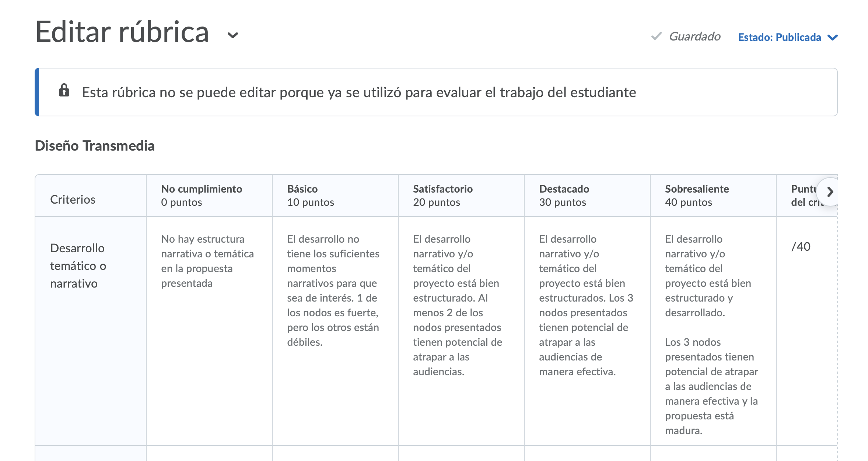Viewport: 868px width, 461px height.
Task: Click the Básico 10 puntos level header
Action: (310, 196)
